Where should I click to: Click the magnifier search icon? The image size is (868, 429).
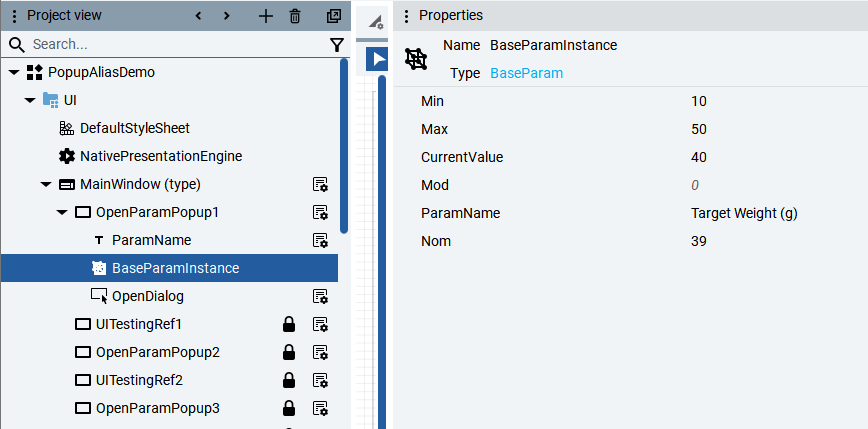click(x=17, y=45)
